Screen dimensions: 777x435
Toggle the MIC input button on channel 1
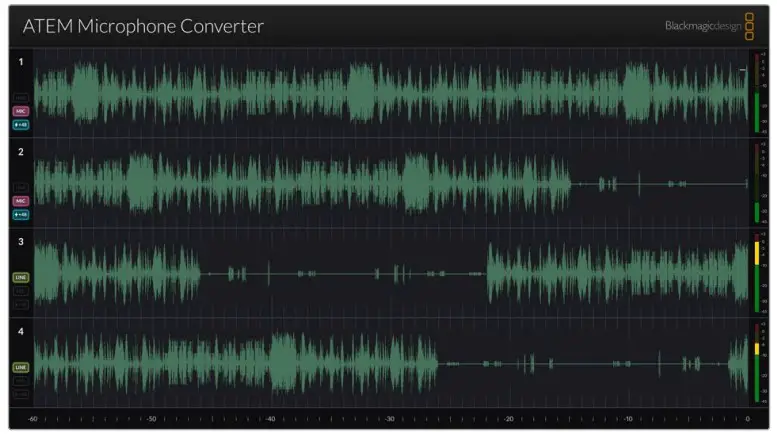[x=21, y=111]
